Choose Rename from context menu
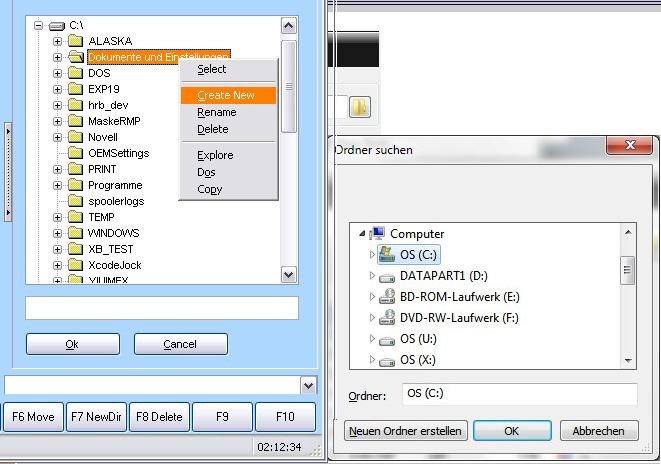 click(x=217, y=112)
